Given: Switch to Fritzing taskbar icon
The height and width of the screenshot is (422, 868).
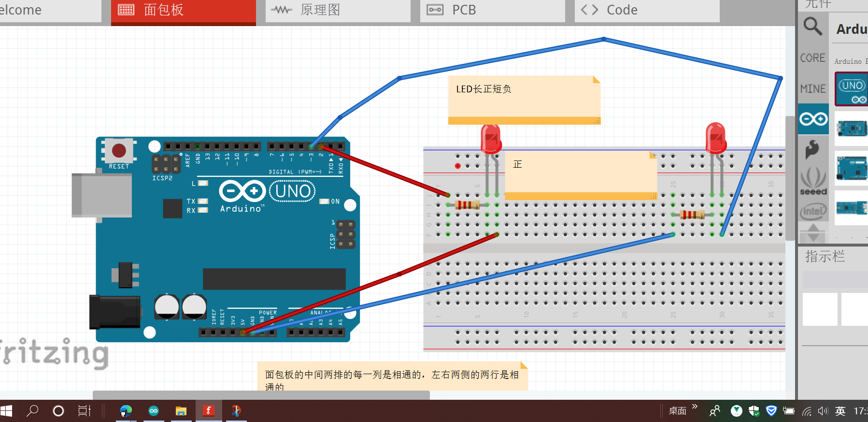Looking at the screenshot, I should pyautogui.click(x=209, y=411).
